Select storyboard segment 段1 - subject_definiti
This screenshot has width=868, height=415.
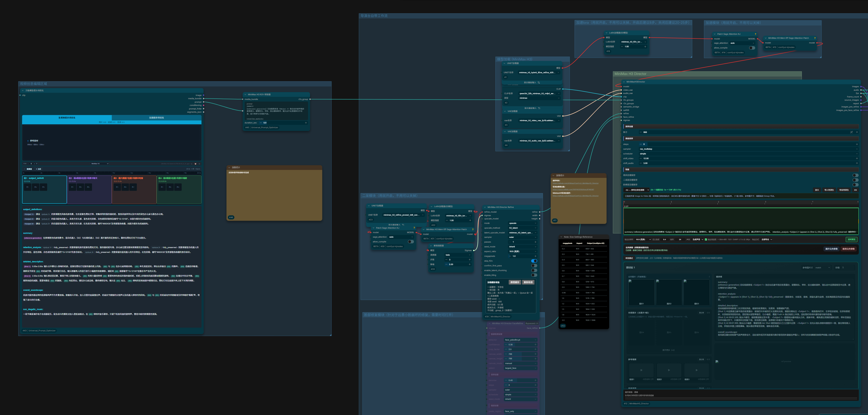point(44,189)
